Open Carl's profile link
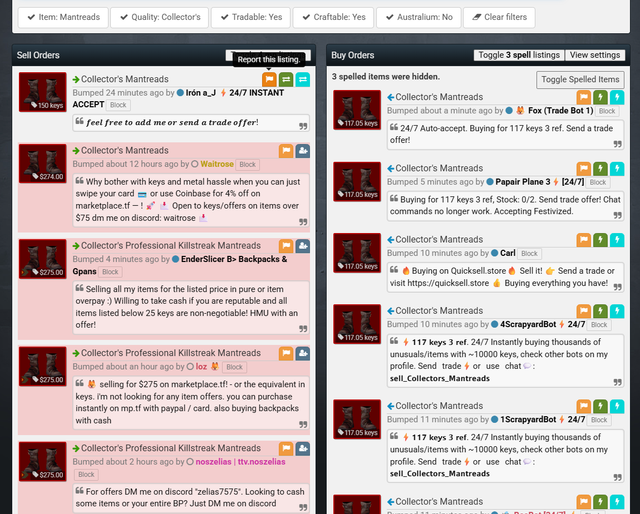This screenshot has height=514, width=640. [508, 253]
